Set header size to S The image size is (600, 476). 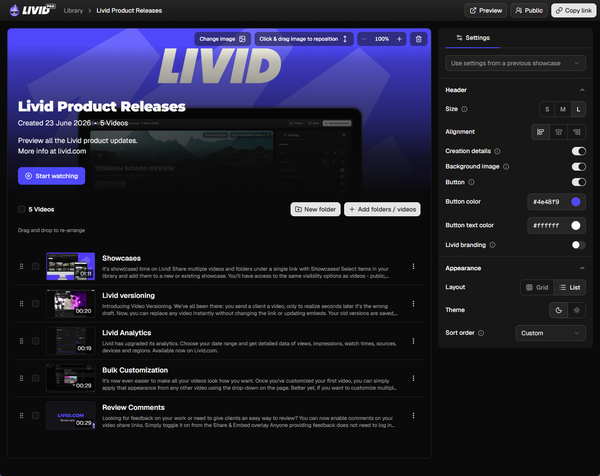tap(547, 109)
